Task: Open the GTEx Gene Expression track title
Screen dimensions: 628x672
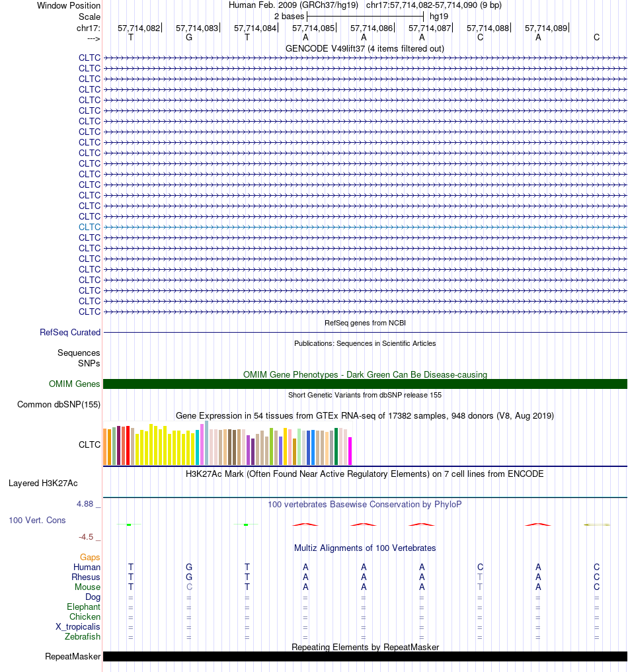Action: coord(364,416)
